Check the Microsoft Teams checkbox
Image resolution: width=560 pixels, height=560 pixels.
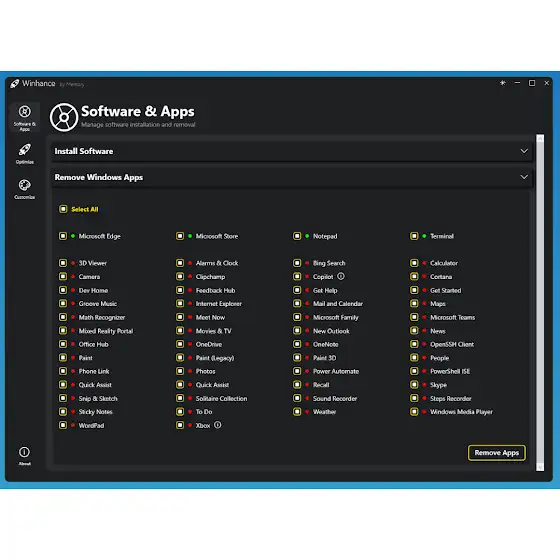tap(414, 317)
